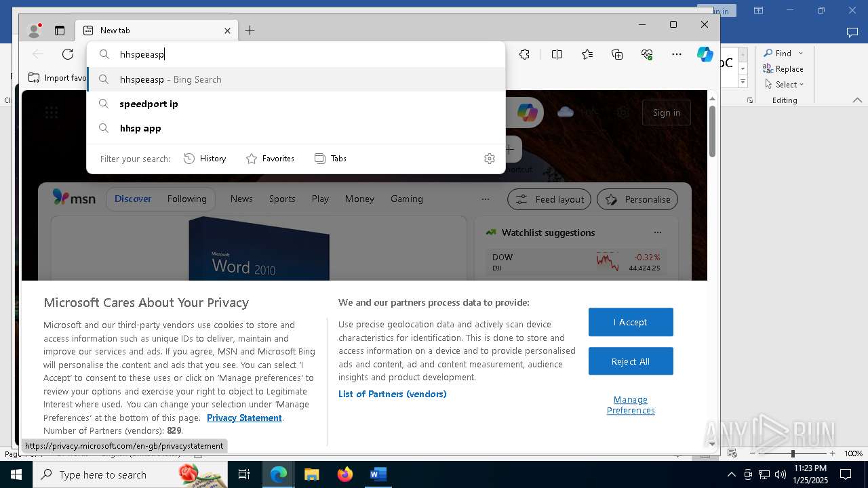Close the New tab
868x488 pixels.
[x=227, y=30]
